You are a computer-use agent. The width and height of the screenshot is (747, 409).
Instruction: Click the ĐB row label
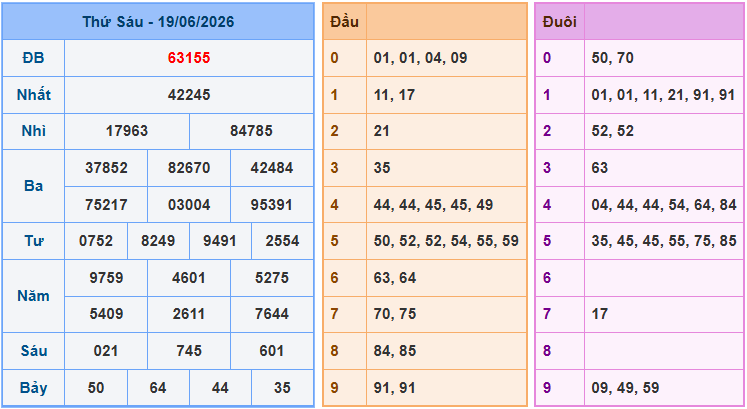point(33,58)
